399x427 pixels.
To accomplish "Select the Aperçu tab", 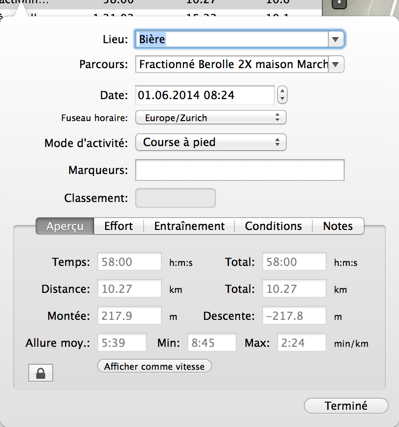I will 65,226.
